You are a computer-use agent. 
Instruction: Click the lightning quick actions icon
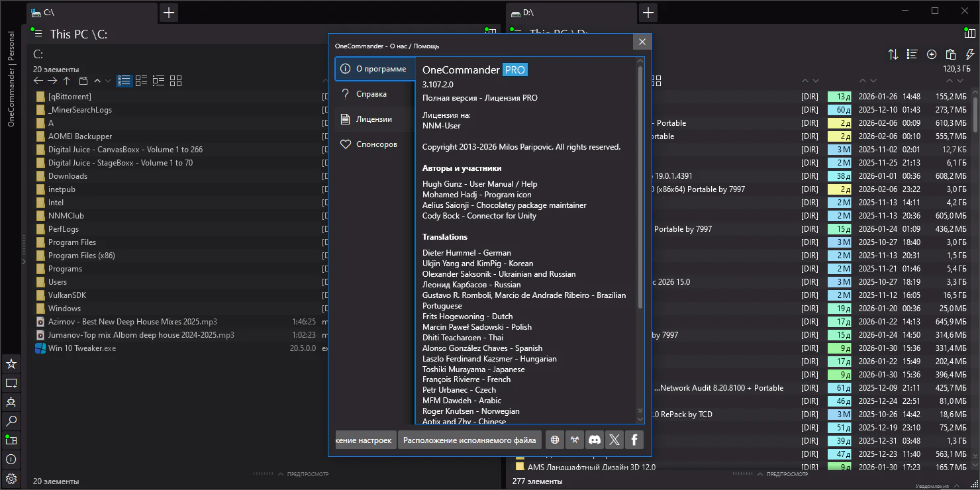point(970,54)
